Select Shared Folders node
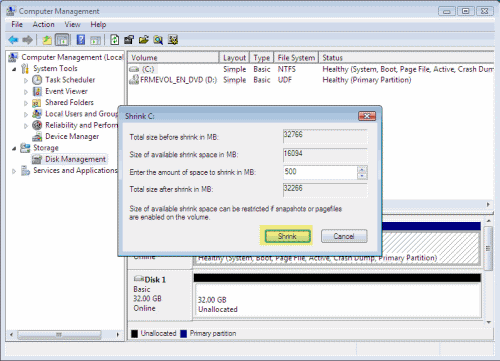 click(69, 102)
